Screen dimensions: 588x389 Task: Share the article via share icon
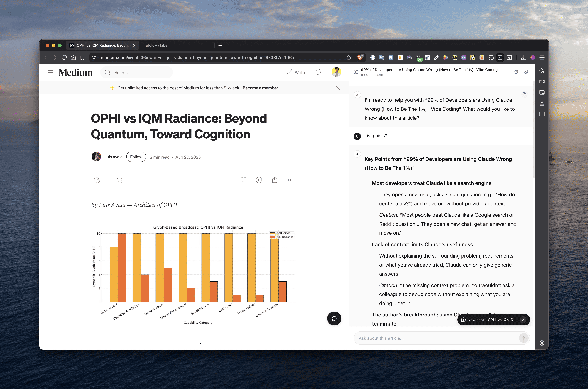[x=274, y=180]
